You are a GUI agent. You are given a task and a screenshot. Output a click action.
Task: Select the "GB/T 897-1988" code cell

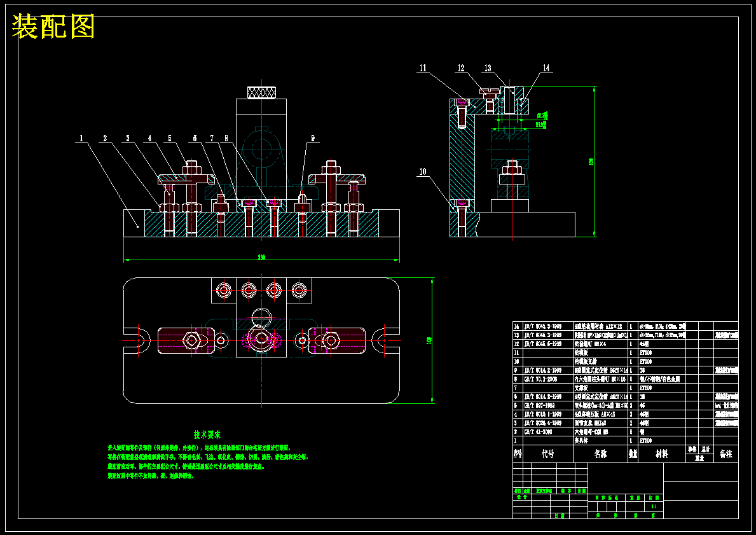[x=548, y=406]
